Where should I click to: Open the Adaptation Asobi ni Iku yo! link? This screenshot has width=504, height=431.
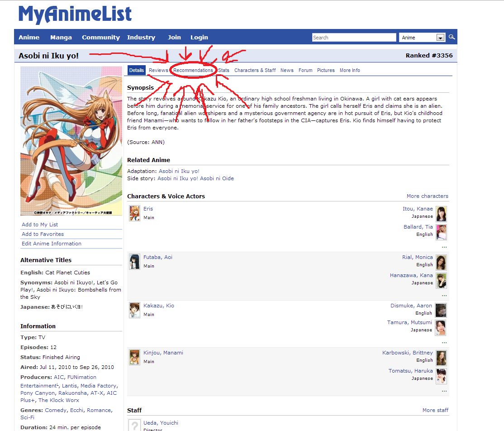(179, 171)
